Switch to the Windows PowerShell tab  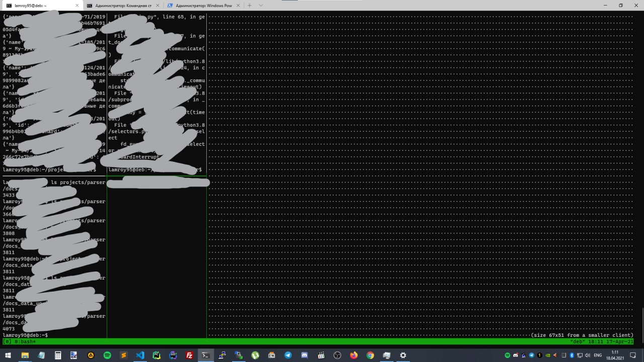pos(203,5)
